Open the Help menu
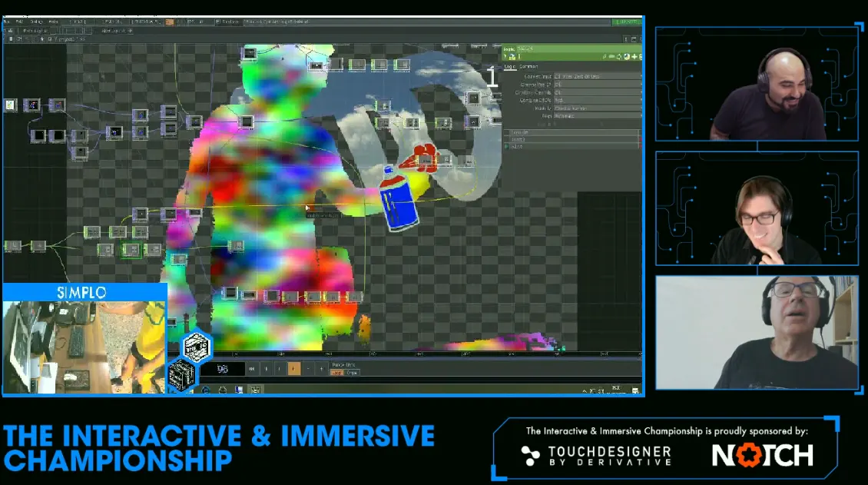Image resolution: width=868 pixels, height=485 pixels. click(x=53, y=22)
